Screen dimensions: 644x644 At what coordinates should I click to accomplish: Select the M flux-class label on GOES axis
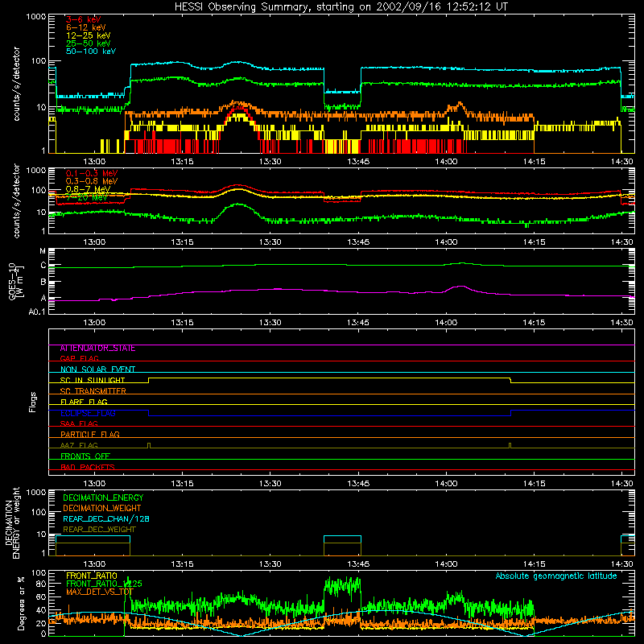pos(43,251)
